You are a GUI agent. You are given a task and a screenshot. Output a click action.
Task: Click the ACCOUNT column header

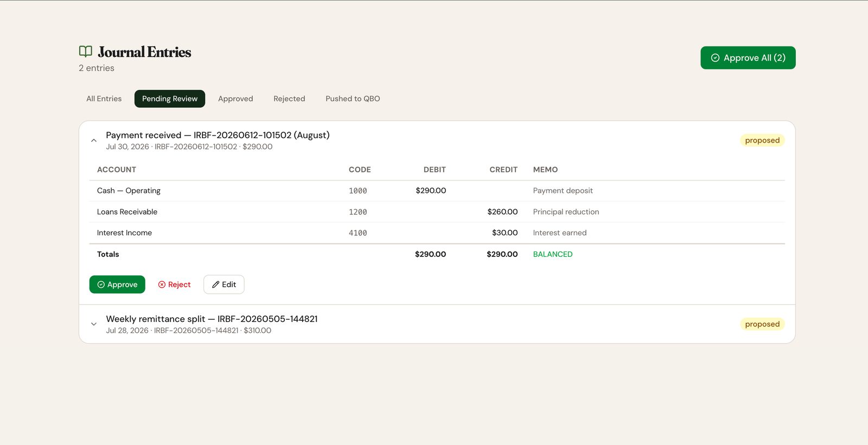117,170
